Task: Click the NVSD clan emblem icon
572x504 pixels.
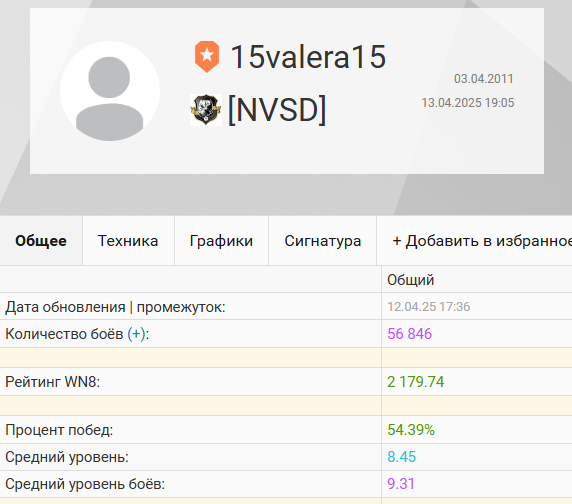Action: coord(206,110)
